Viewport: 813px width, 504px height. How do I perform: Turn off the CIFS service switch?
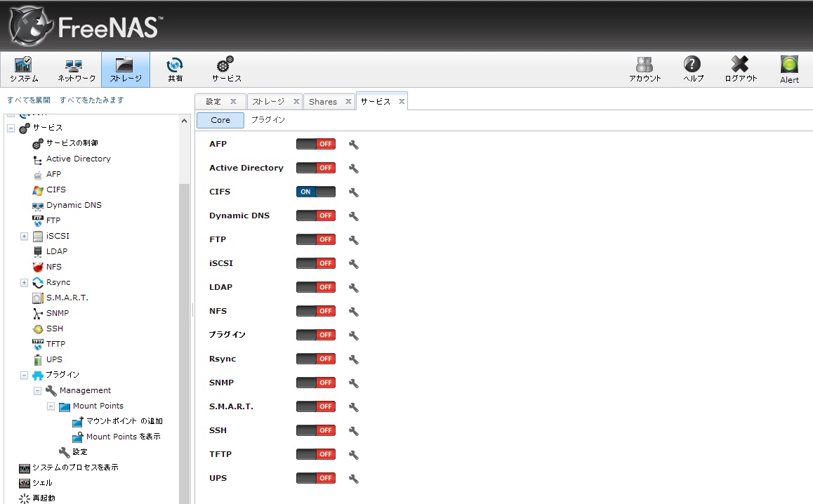point(316,192)
